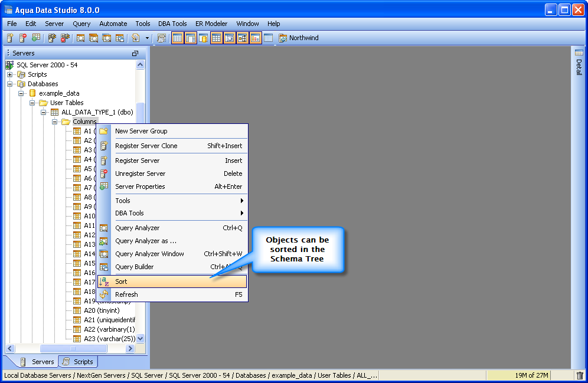Open the Query menu in the menu bar
The width and height of the screenshot is (588, 383).
pyautogui.click(x=81, y=24)
